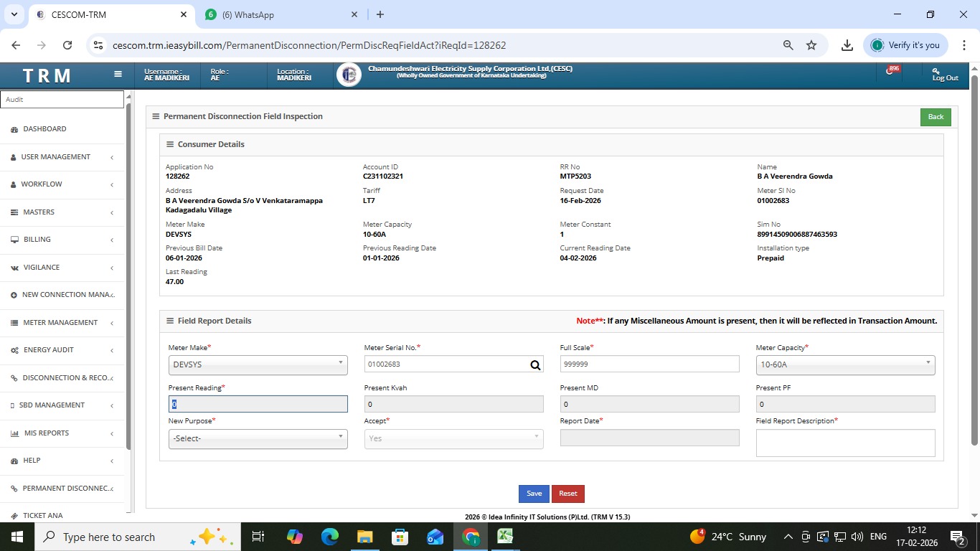Open the New Purpose select dropdown
Image resolution: width=980 pixels, height=551 pixels.
pos(258,438)
